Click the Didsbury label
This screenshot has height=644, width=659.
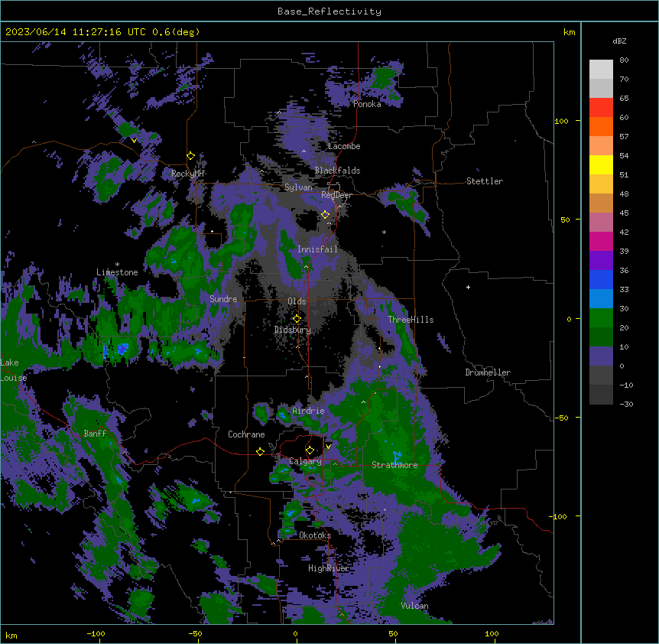tap(293, 330)
